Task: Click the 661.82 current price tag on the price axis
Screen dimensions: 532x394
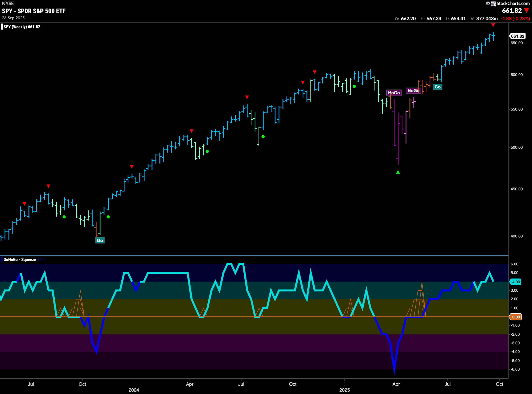Action: (x=517, y=36)
